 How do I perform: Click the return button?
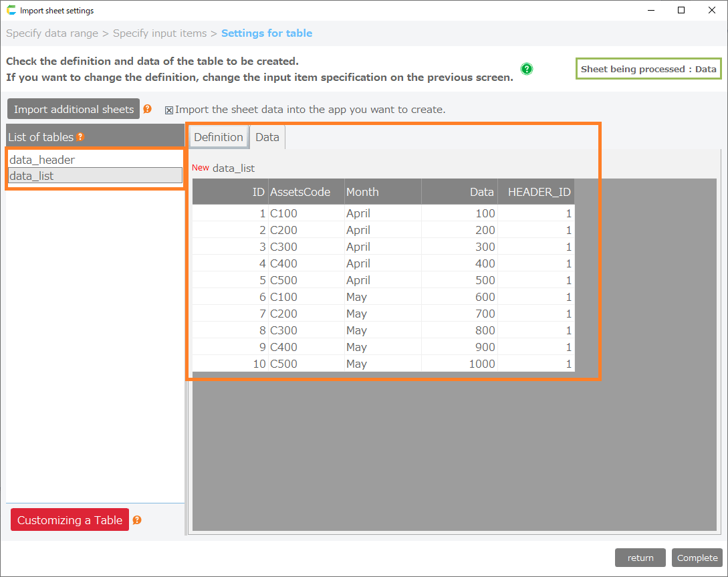(x=640, y=558)
